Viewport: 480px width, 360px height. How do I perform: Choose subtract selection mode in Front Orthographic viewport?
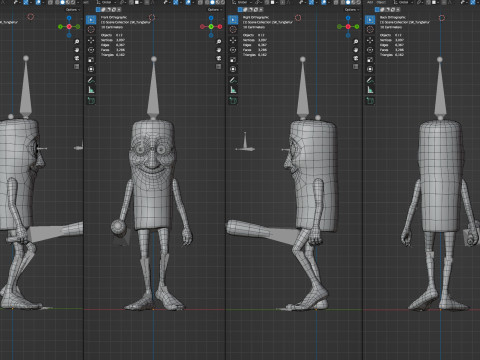pyautogui.click(x=108, y=10)
